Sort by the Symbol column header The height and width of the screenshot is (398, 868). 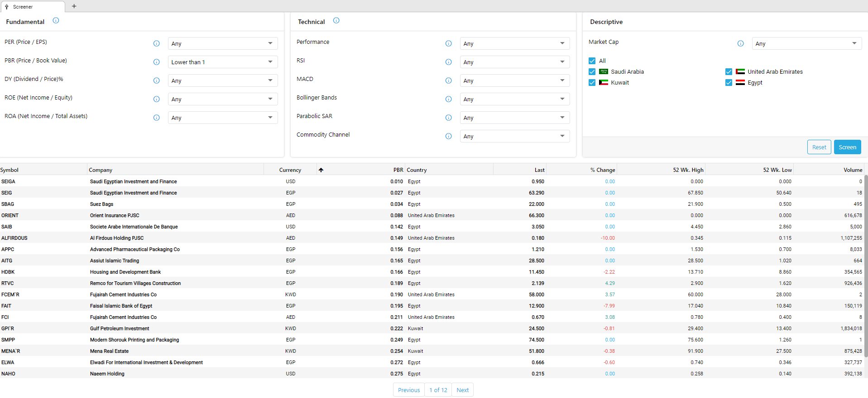(x=43, y=170)
